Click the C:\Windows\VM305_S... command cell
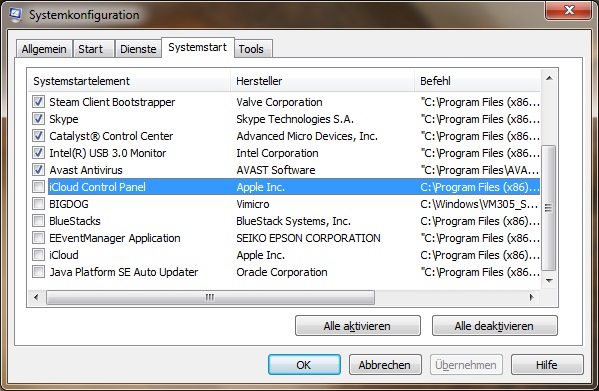Viewport: 599px width, 391px height. coord(479,204)
